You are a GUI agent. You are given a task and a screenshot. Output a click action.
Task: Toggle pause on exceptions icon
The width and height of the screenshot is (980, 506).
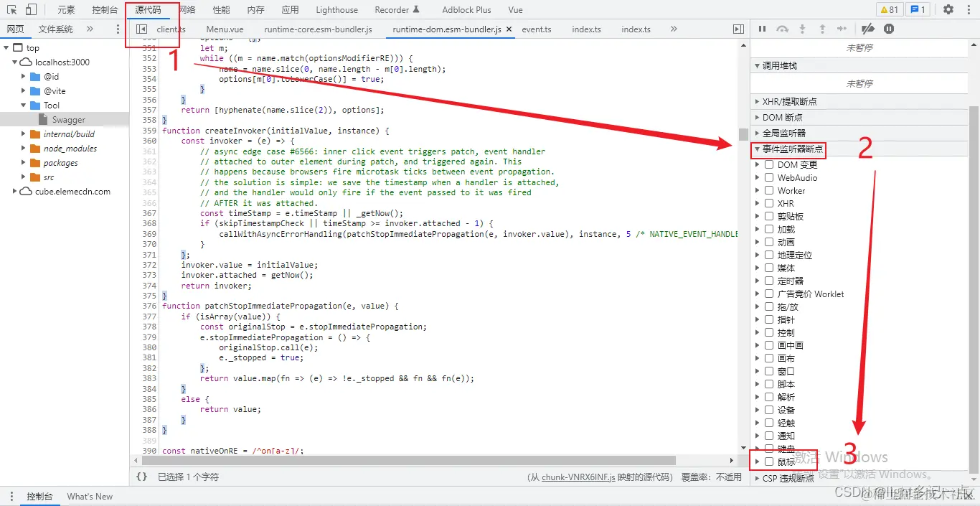(889, 29)
